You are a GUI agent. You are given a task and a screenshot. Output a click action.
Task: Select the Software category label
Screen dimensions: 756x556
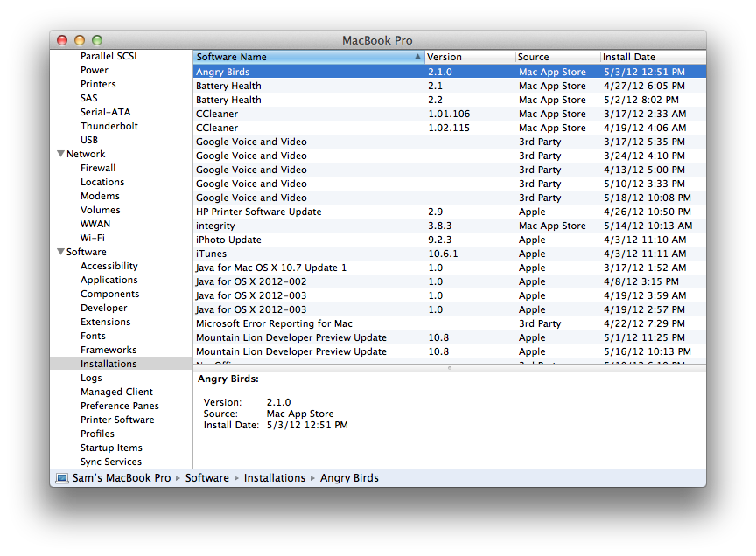click(87, 252)
